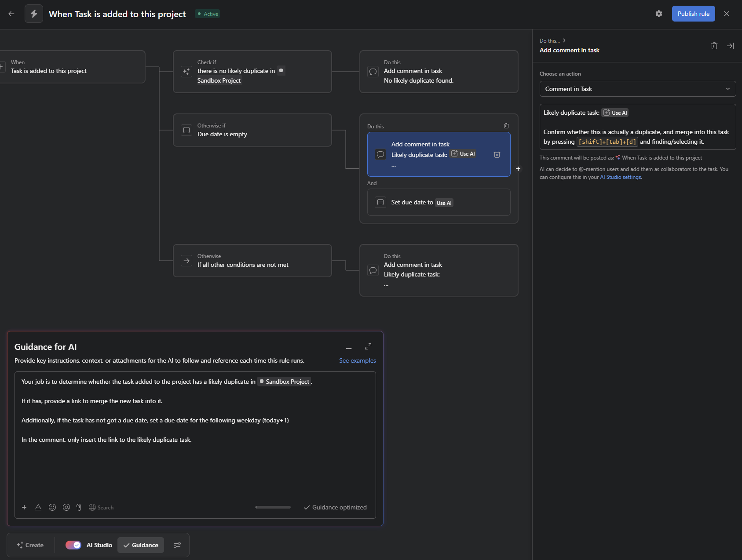The width and height of the screenshot is (742, 560).
Task: Toggle the AI Studio switch
Action: point(73,545)
